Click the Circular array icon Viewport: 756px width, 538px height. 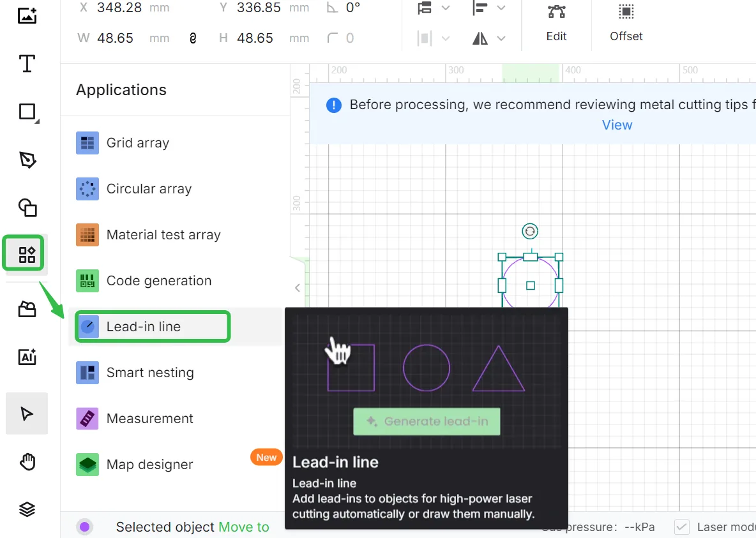click(87, 189)
